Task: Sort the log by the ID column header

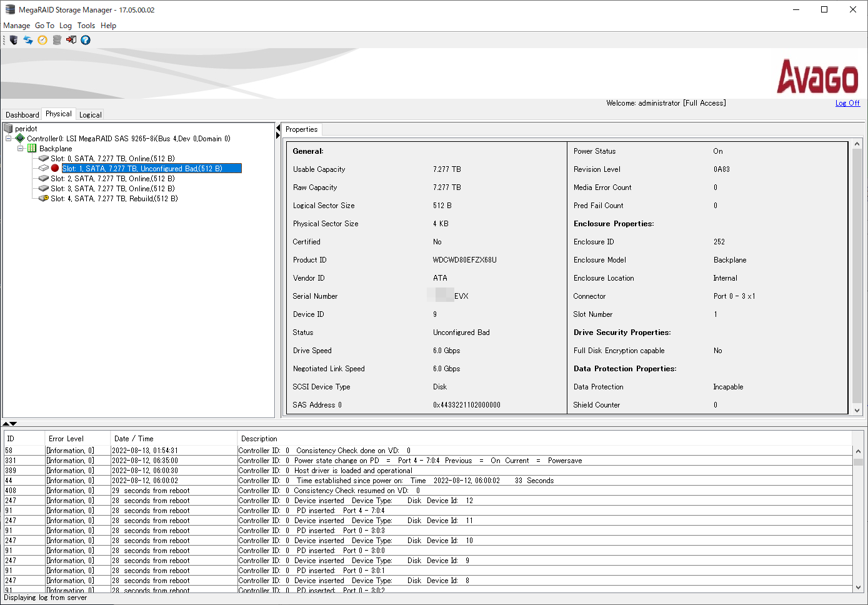Action: tap(24, 439)
